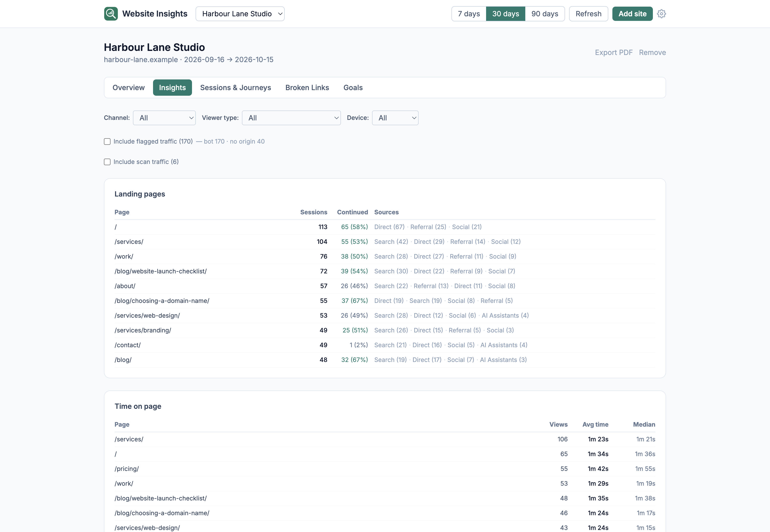
Task: Select the 90 days range
Action: pyautogui.click(x=545, y=14)
